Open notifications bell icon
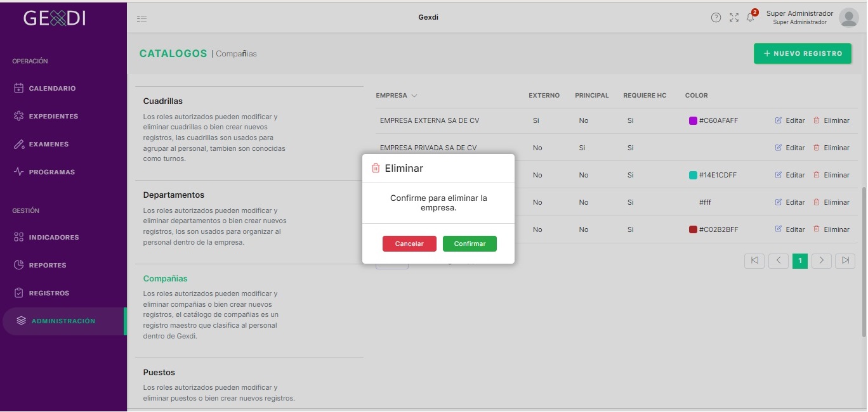 point(751,17)
